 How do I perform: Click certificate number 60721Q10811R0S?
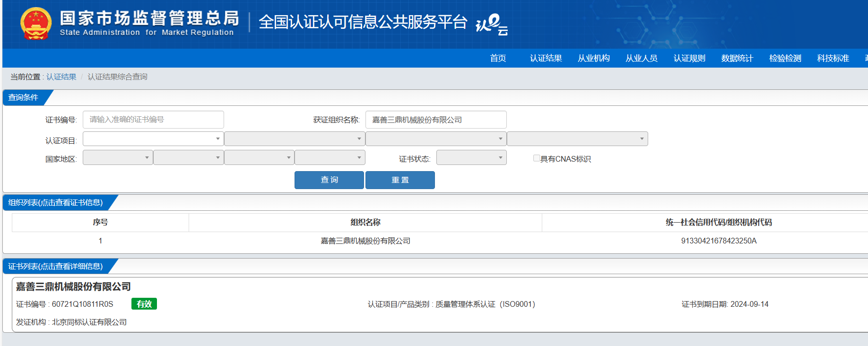(82, 304)
